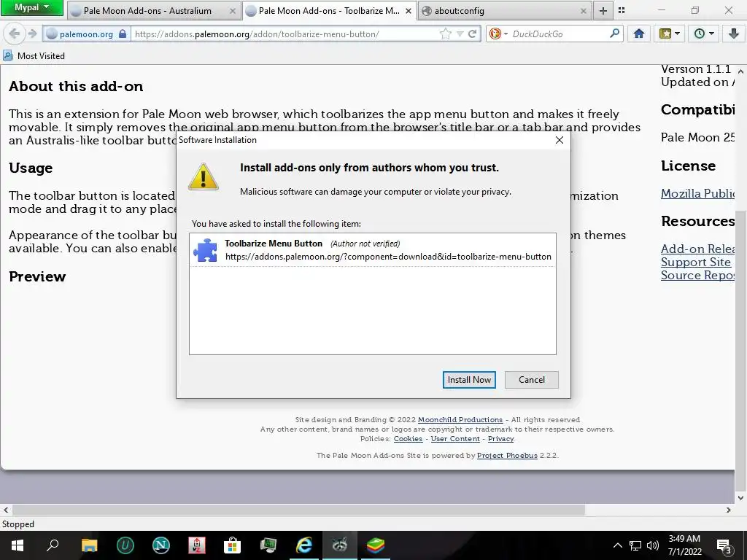Open Mozilla Public license link
Screen dimensions: 747x560
click(x=697, y=193)
